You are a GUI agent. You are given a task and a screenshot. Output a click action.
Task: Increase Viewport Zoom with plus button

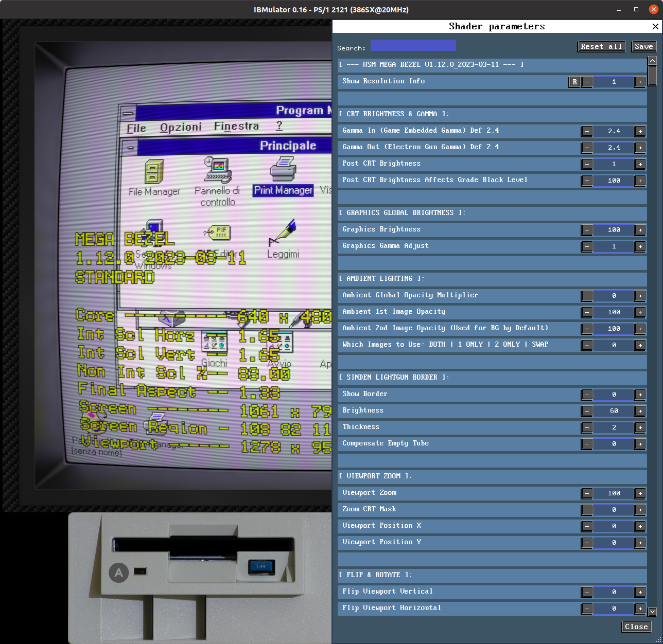point(640,493)
